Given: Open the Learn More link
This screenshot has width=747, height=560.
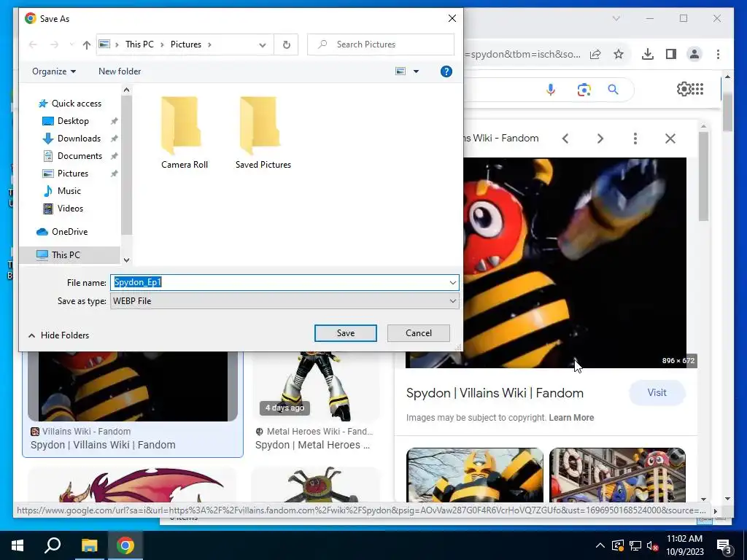Looking at the screenshot, I should [x=571, y=418].
